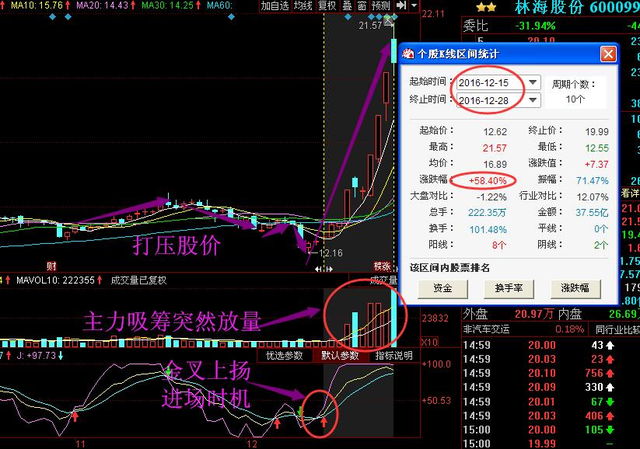Switch to the 默认参数 tab

point(340,356)
